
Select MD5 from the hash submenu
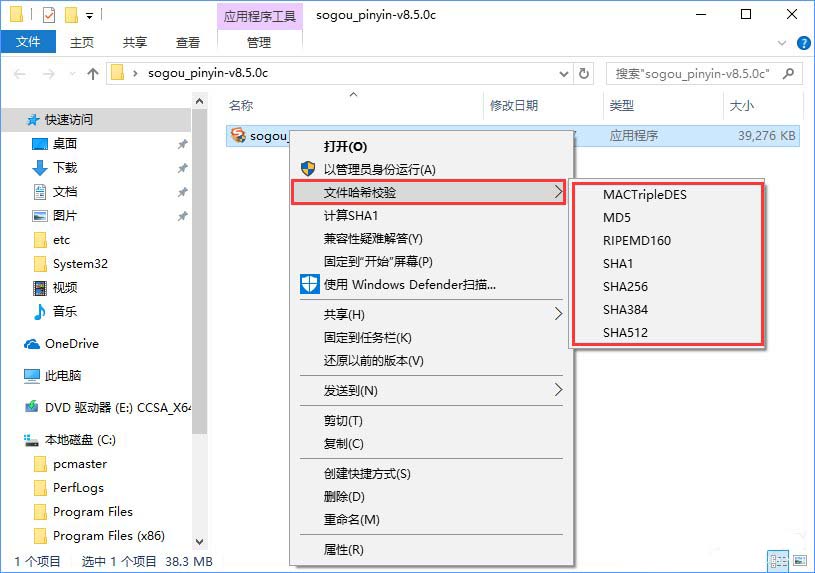click(617, 217)
